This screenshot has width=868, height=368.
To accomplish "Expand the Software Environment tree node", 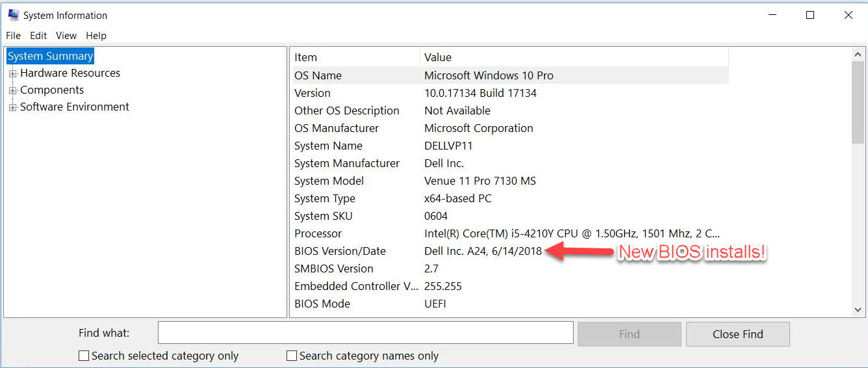I will click(x=12, y=107).
